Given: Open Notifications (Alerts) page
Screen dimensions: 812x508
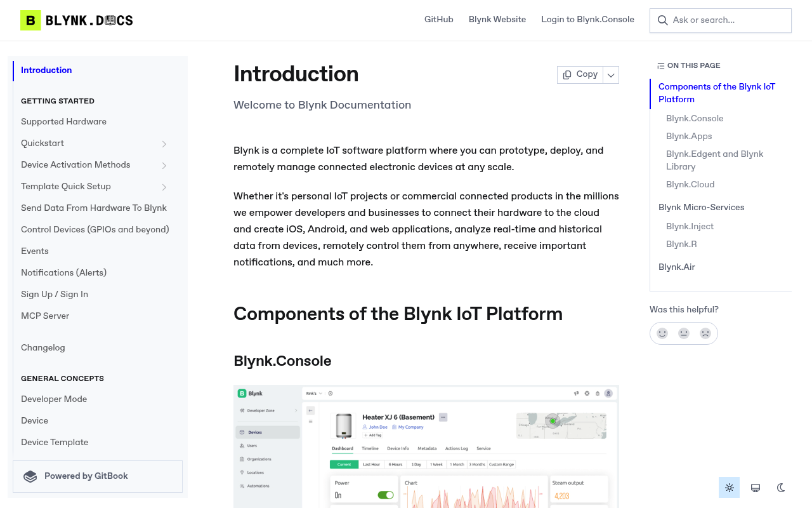Looking at the screenshot, I should (96, 273).
